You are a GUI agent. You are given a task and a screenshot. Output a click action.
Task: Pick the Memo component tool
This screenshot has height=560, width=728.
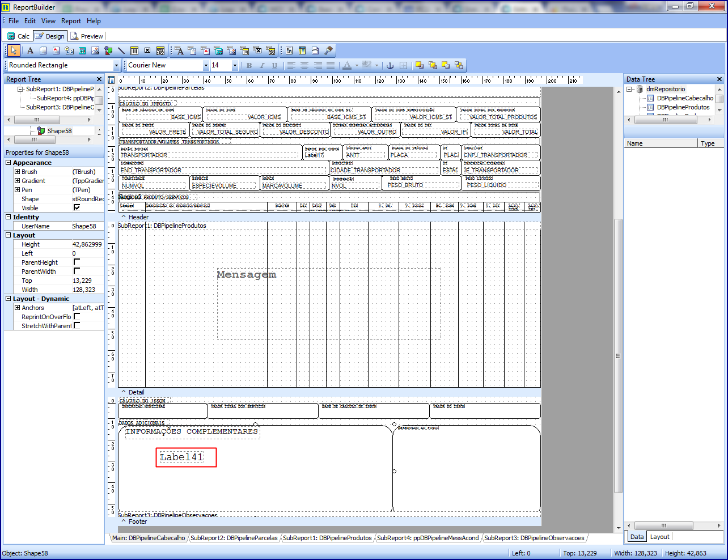pyautogui.click(x=43, y=50)
